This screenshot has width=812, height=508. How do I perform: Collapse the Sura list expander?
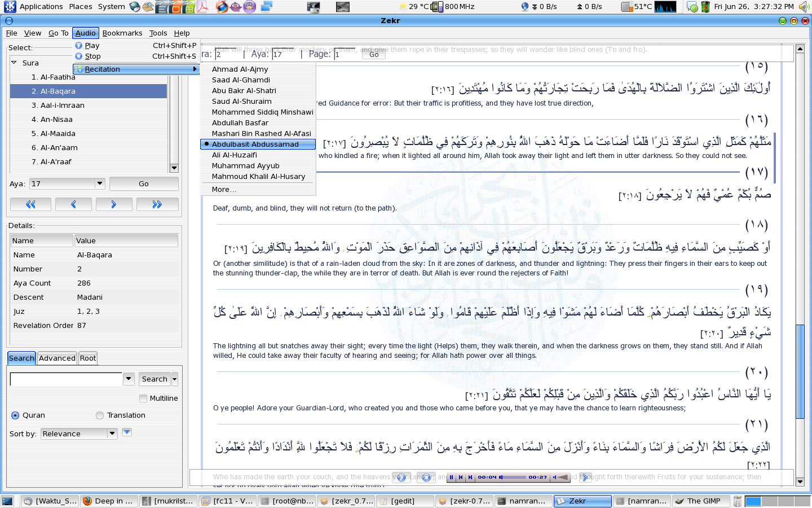[x=14, y=63]
